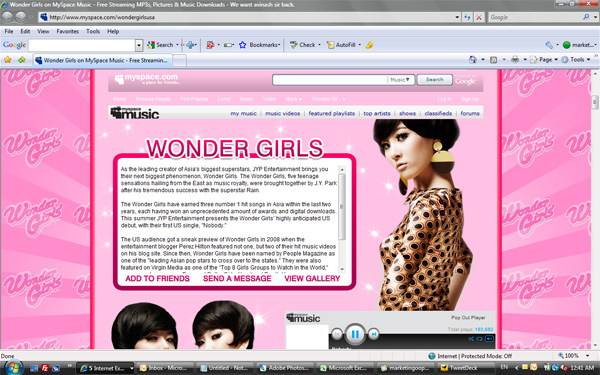Open the address bar history dropdown
Image resolution: width=600 pixels, height=375 pixels.
457,17
